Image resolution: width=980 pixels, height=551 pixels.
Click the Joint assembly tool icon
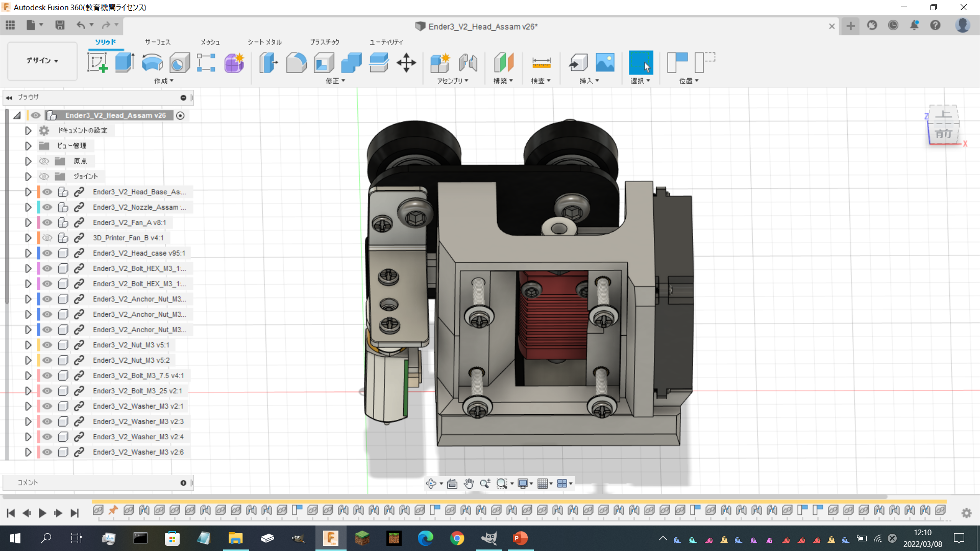pos(468,63)
